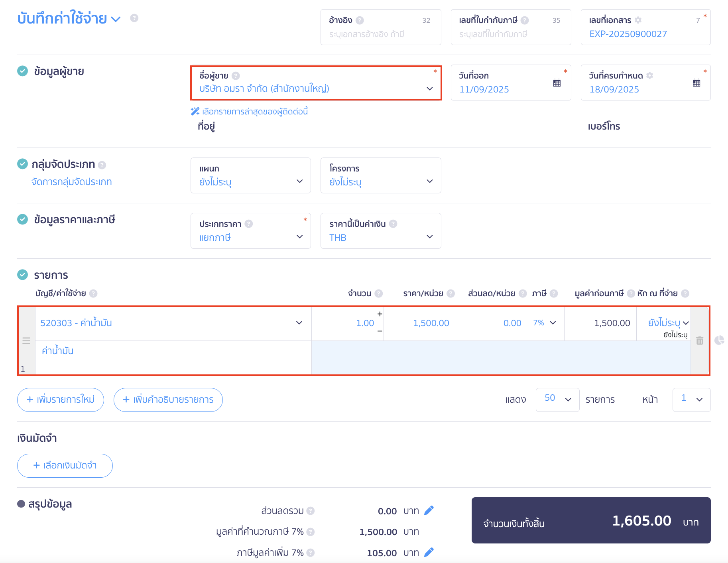
Task: Open the จัดการกลุ่มจัดประเภท link
Action: [x=72, y=182]
